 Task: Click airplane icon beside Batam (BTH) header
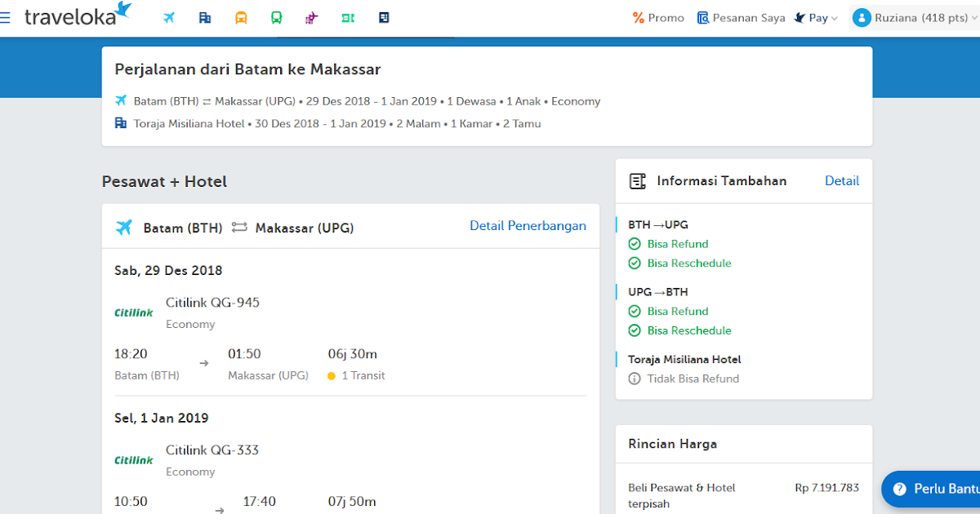[x=123, y=228]
